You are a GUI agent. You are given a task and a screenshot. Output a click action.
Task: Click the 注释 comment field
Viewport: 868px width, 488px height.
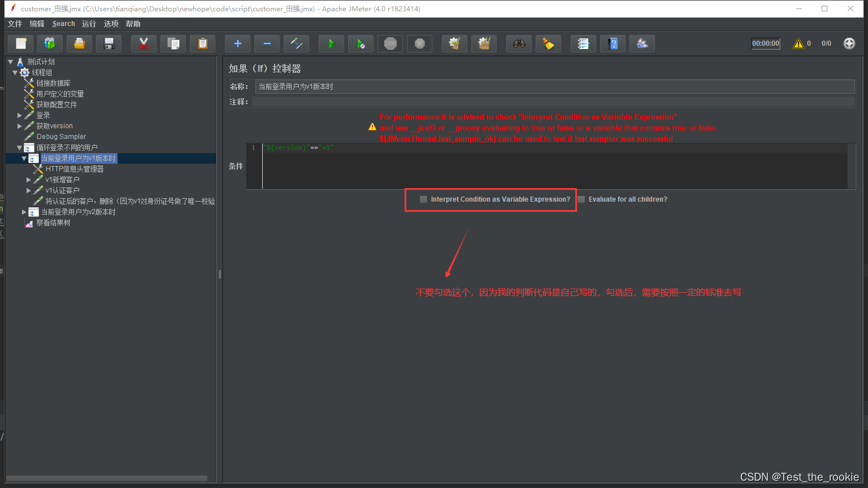553,102
